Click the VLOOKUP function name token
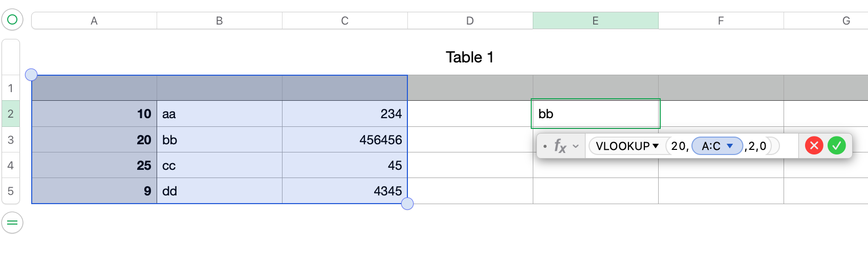This screenshot has height=265, width=868. [x=622, y=146]
